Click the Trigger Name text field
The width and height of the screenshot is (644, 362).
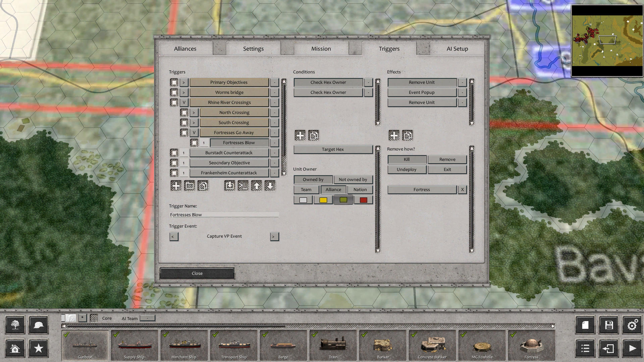point(224,215)
